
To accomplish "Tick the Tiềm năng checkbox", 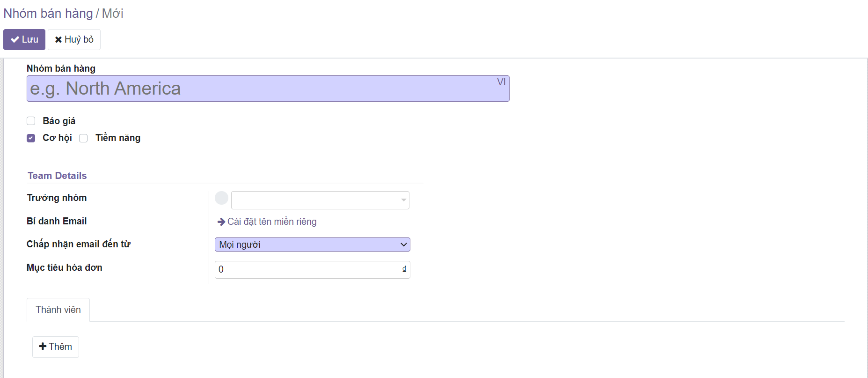I will pyautogui.click(x=83, y=138).
